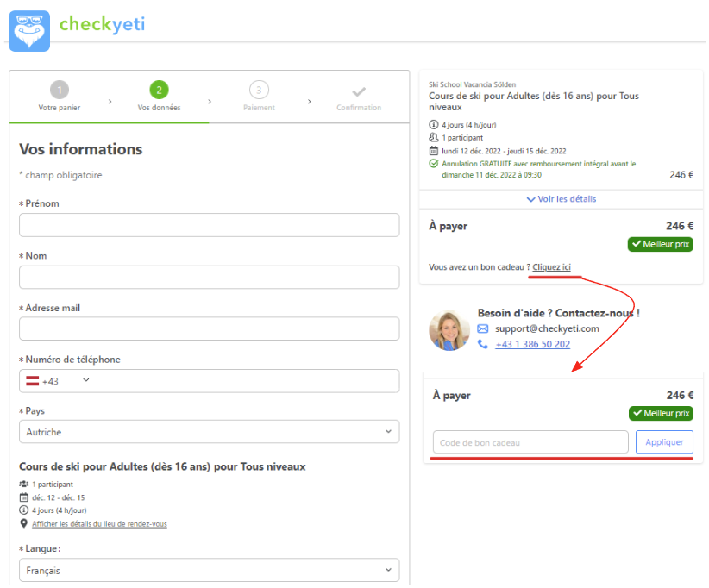Select the Confirmation checkmark step
709x588 pixels.
tap(359, 98)
